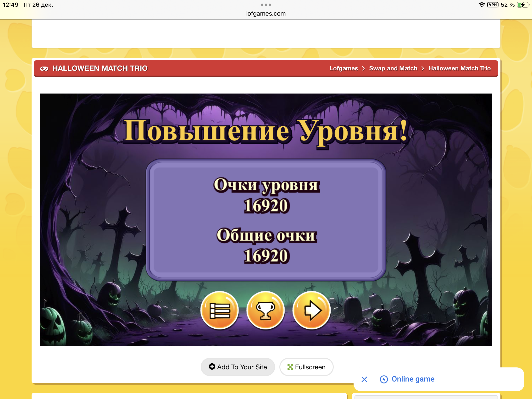Image resolution: width=532 pixels, height=399 pixels.
Task: Open the level list menu button
Action: coord(220,310)
